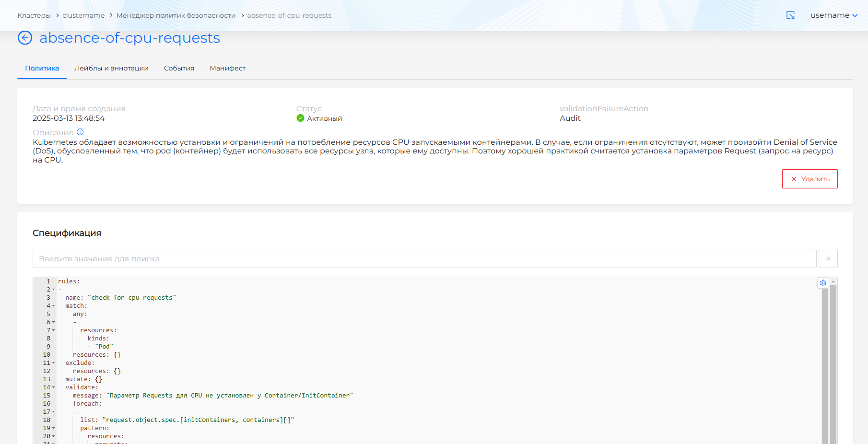Open the События tab

(x=179, y=68)
